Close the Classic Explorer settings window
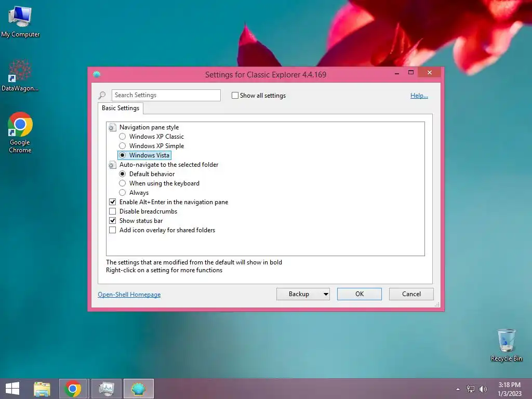Image resolution: width=532 pixels, height=399 pixels. 430,73
